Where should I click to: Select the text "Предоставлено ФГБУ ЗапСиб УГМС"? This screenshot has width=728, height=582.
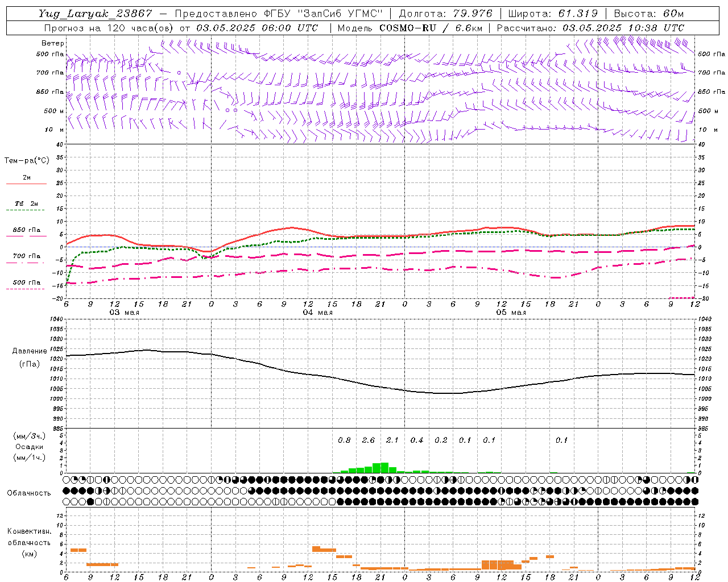(x=279, y=14)
